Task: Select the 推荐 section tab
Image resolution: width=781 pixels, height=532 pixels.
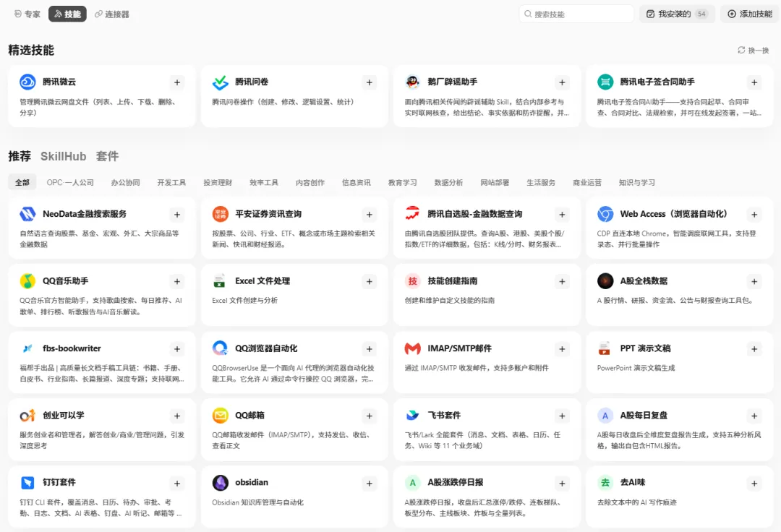Action: pos(20,156)
